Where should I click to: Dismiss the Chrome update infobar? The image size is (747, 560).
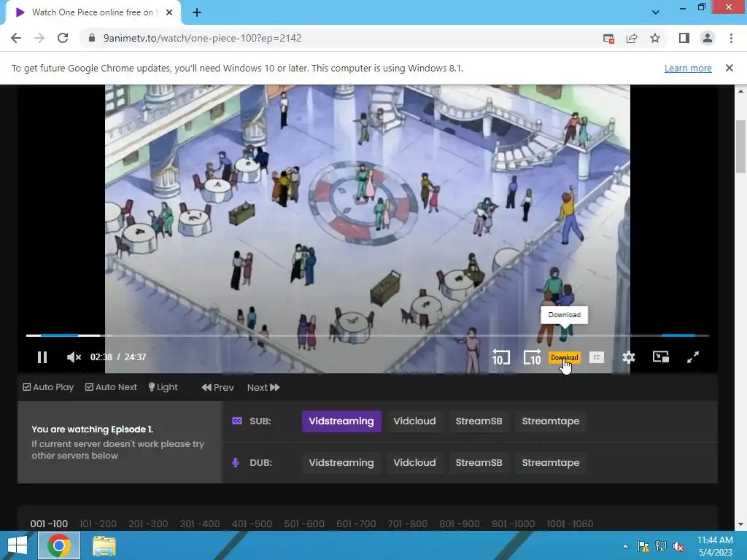729,68
